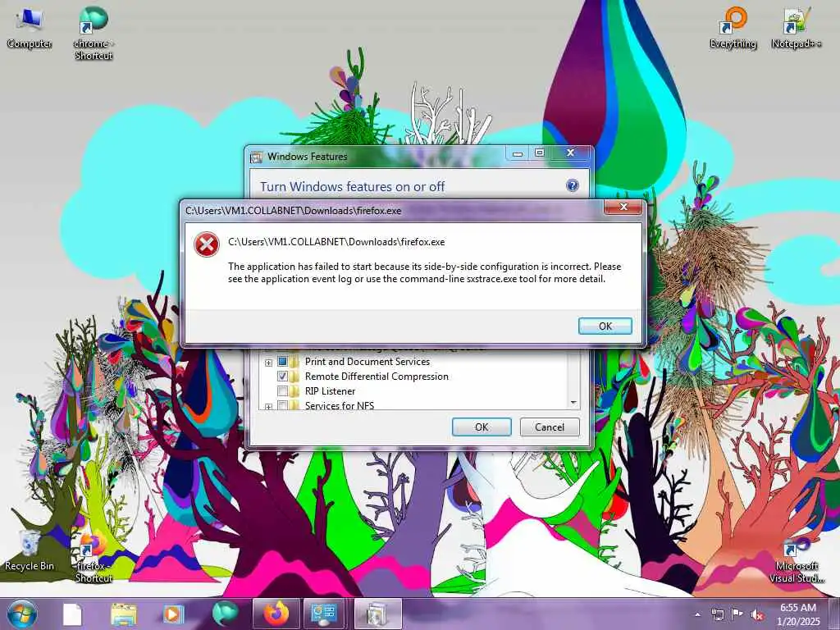This screenshot has height=630, width=840.
Task: Click the muted volume tray icon
Action: point(757,615)
